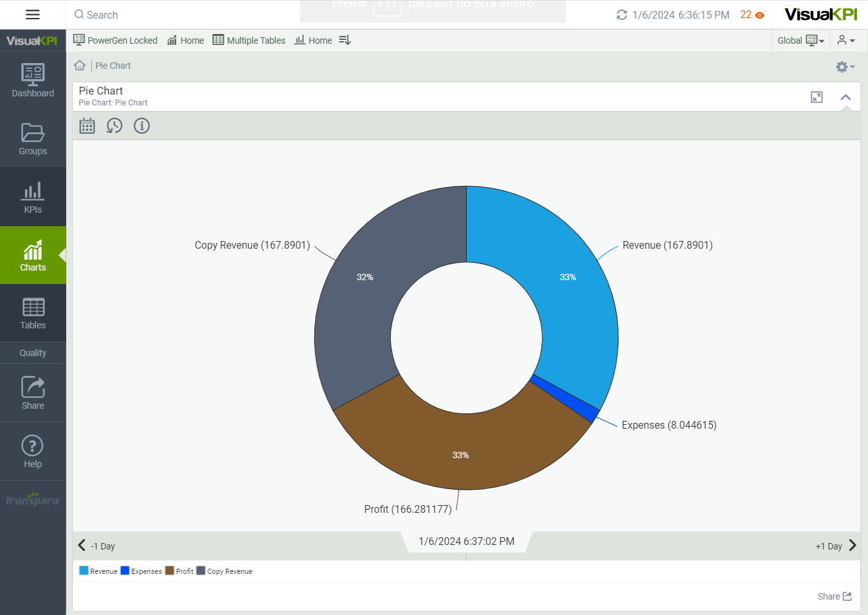Click the refresh icon beside the timestamp

(x=621, y=15)
